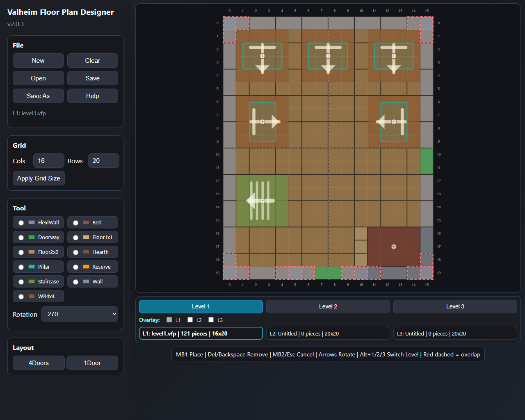Select the Pillar radio button

21,267
